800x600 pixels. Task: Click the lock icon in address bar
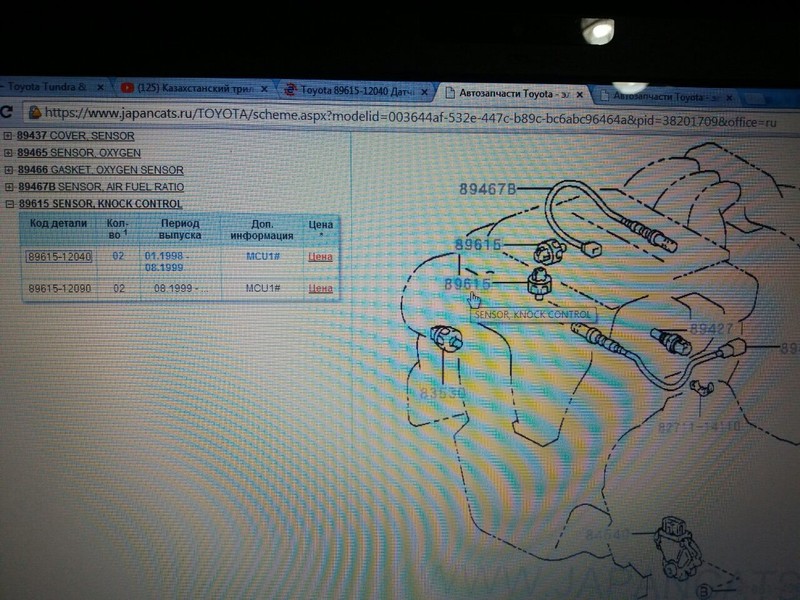click(34, 113)
